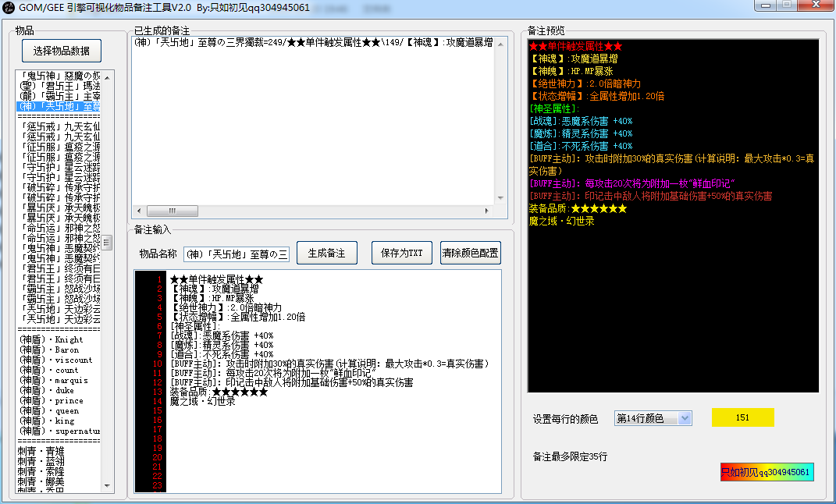Click cyan [战魂]:恶魔系伤害 line in preview

point(581,121)
